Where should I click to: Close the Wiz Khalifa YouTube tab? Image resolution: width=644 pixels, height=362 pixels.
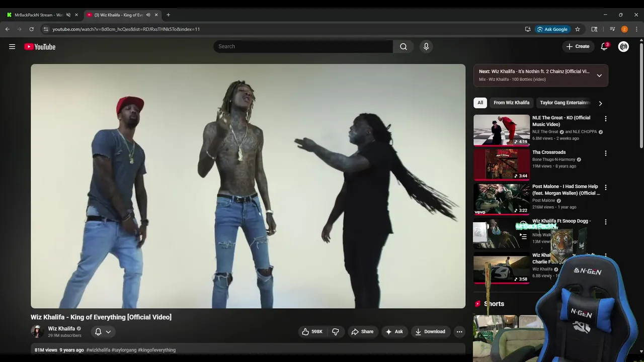[x=156, y=15]
